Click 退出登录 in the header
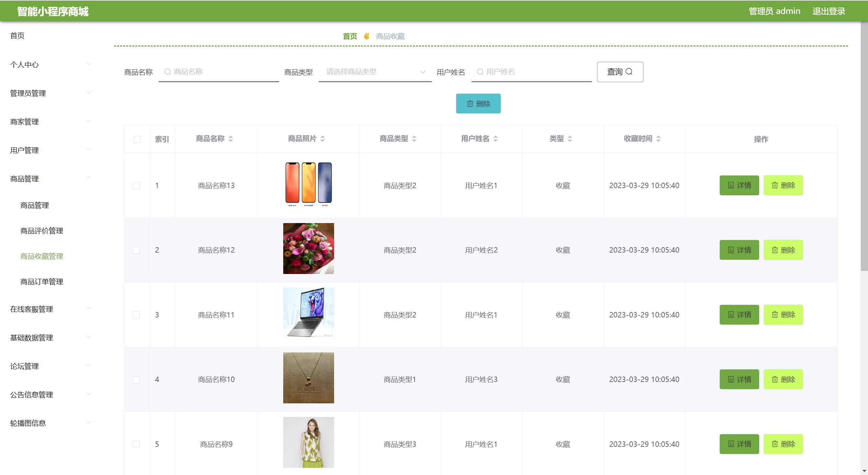This screenshot has width=868, height=475. tap(828, 11)
